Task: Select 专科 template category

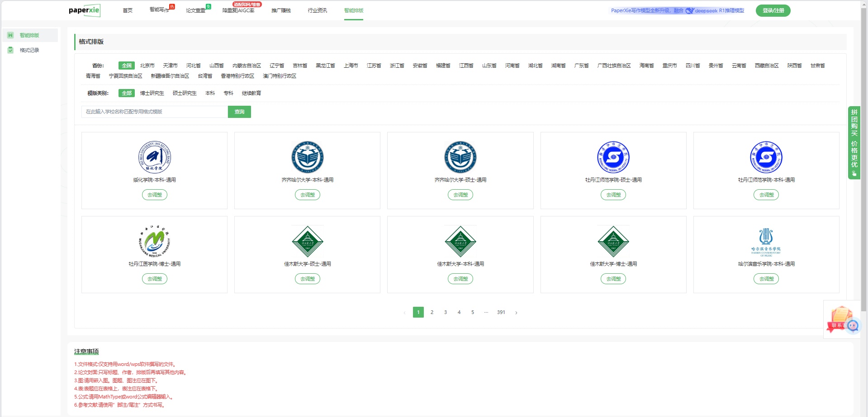Action: click(x=228, y=93)
